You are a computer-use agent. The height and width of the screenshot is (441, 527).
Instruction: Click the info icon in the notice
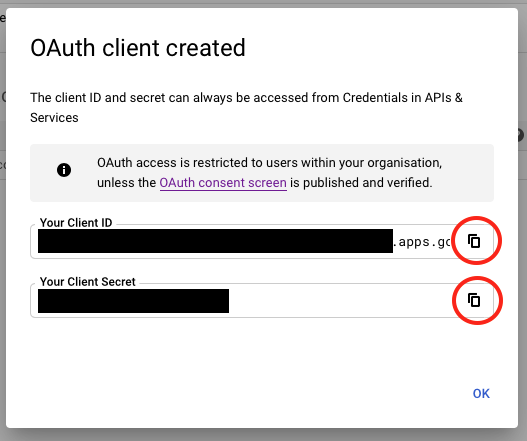[64, 170]
